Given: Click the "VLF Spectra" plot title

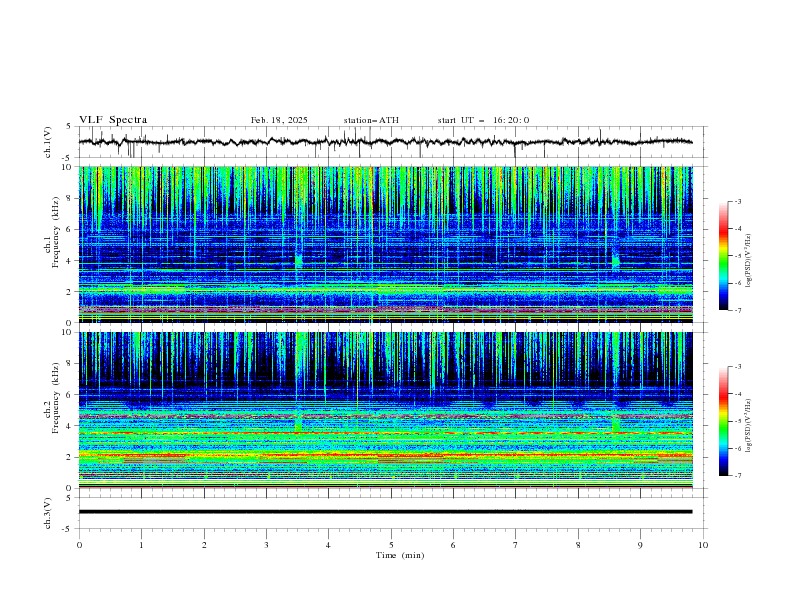Looking at the screenshot, I should pyautogui.click(x=113, y=120).
